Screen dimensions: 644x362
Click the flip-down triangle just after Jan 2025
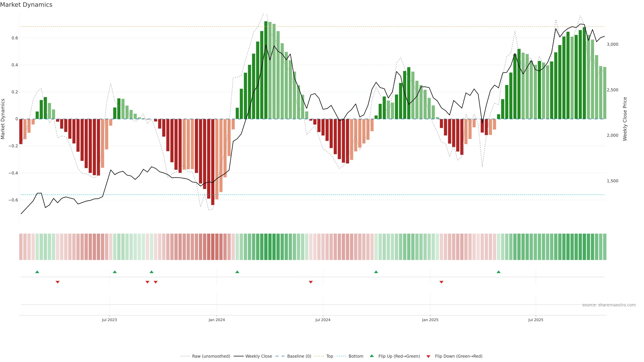(x=442, y=282)
